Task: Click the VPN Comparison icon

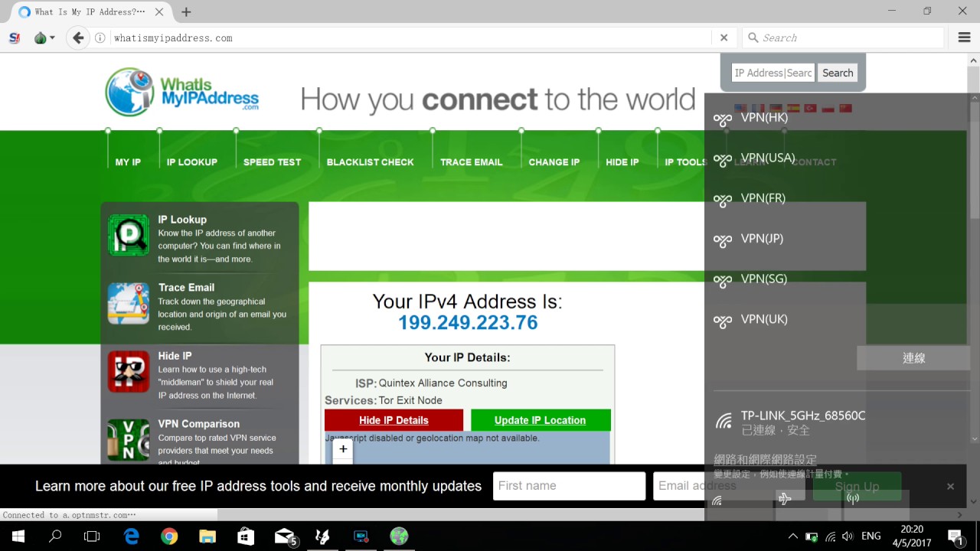Action: [129, 439]
